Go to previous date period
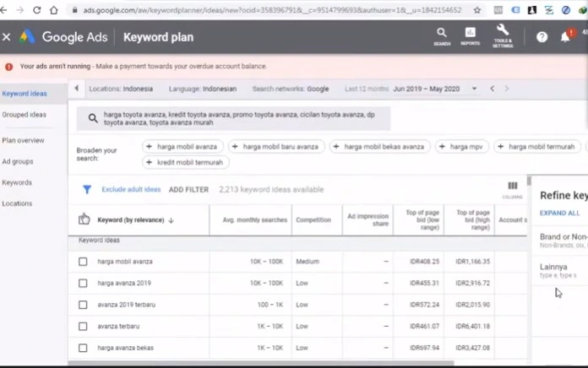Screen dimensions: 588x368 [x=492, y=89]
